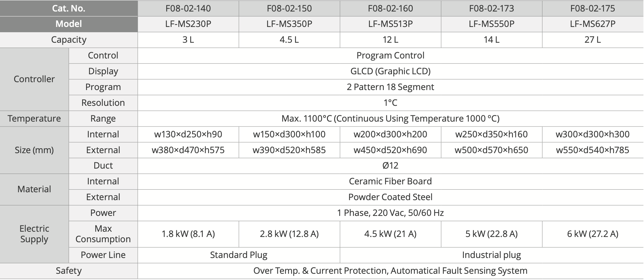
Task: Select the Powder Coated Steel cell
Action: pyautogui.click(x=390, y=197)
